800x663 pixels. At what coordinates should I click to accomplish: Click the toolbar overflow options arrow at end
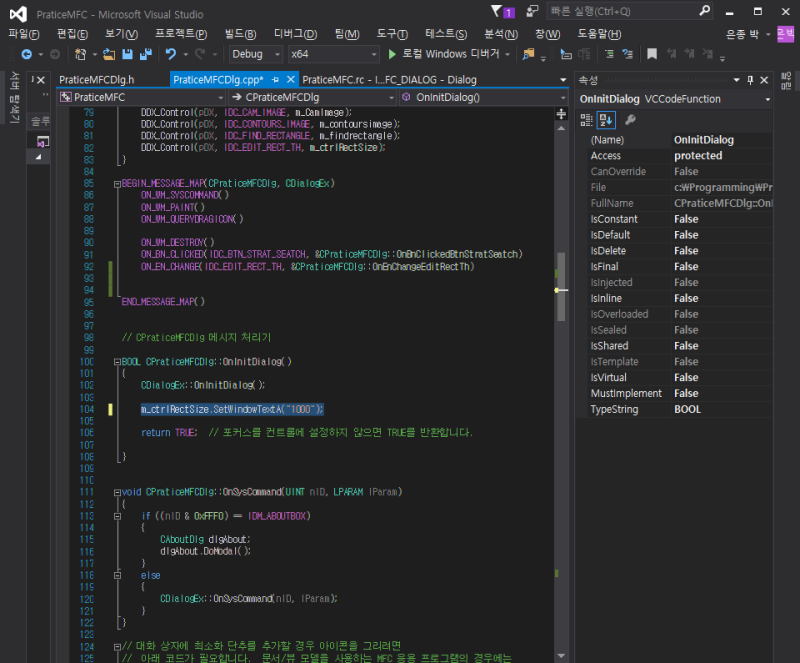coord(722,59)
